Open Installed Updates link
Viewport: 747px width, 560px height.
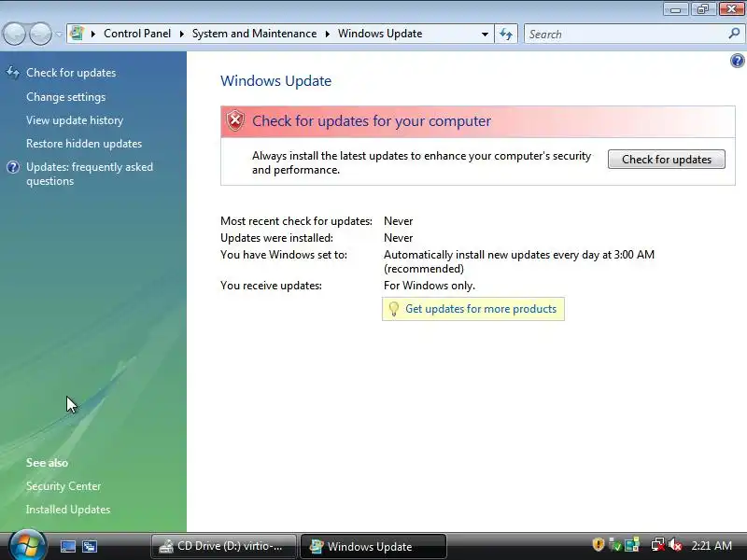pyautogui.click(x=68, y=510)
